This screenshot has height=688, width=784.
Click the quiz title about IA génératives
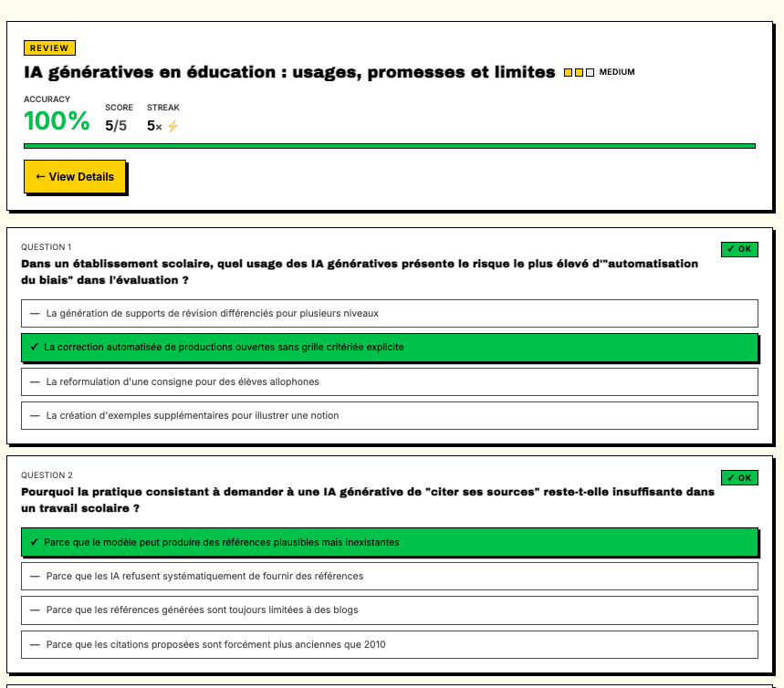289,72
